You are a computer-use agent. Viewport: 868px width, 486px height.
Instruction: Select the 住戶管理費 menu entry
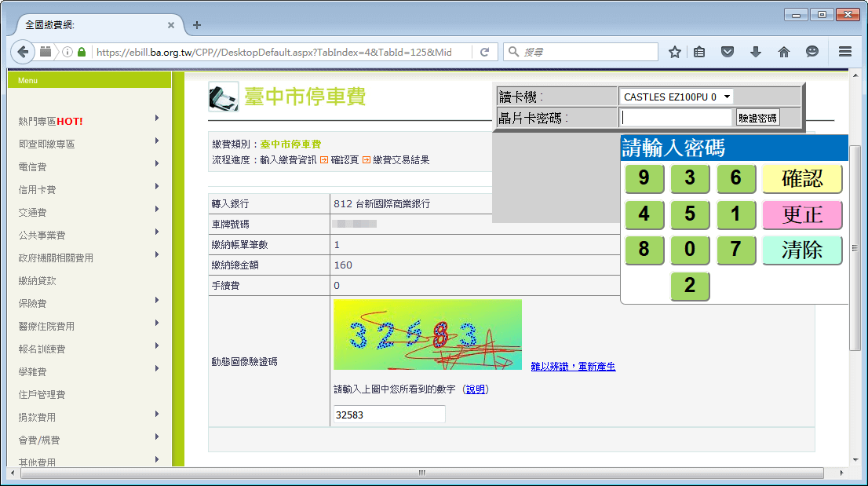[x=42, y=394]
